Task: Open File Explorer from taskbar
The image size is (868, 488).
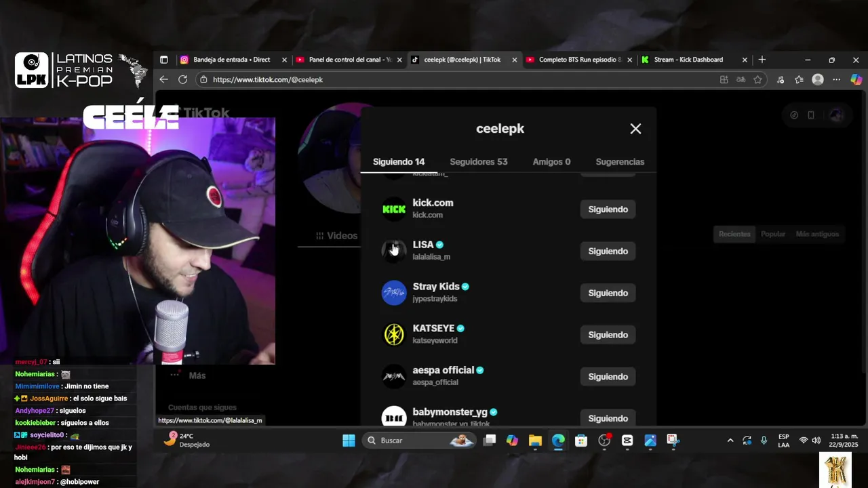Action: (x=535, y=441)
